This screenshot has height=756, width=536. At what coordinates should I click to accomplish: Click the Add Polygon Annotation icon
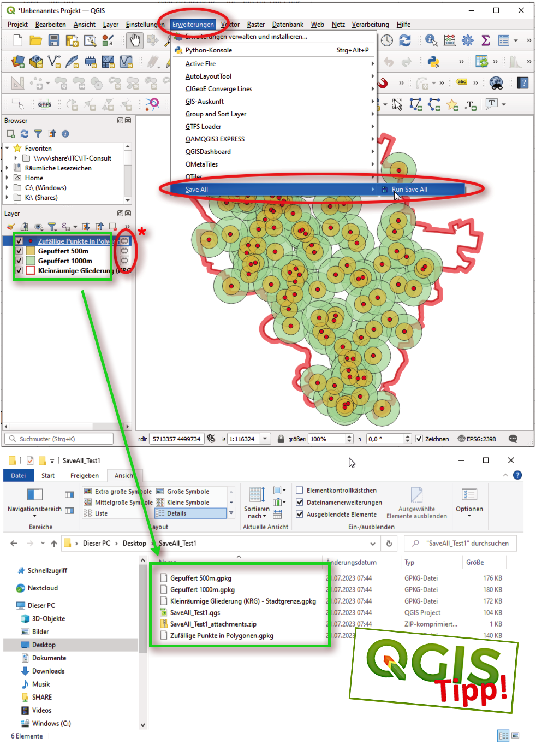click(x=416, y=104)
